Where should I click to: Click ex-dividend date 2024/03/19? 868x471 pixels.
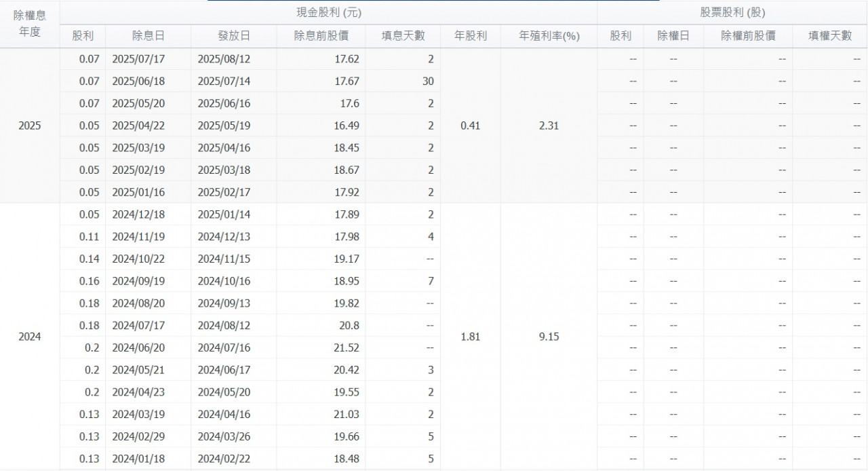[138, 414]
